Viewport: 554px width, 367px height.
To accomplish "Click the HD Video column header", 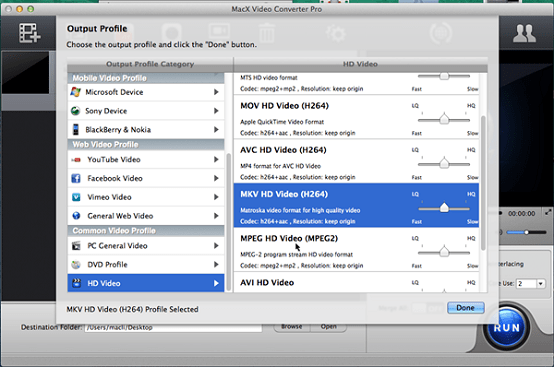I will (360, 64).
